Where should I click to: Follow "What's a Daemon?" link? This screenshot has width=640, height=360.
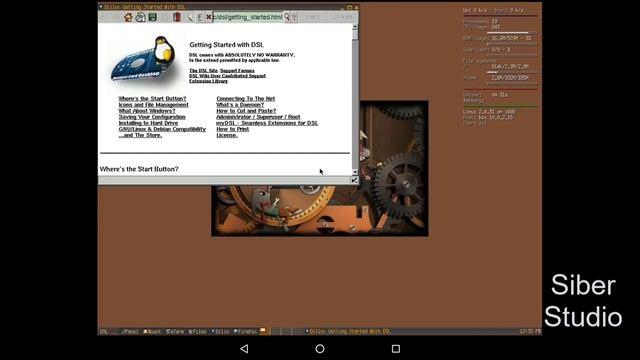point(240,105)
